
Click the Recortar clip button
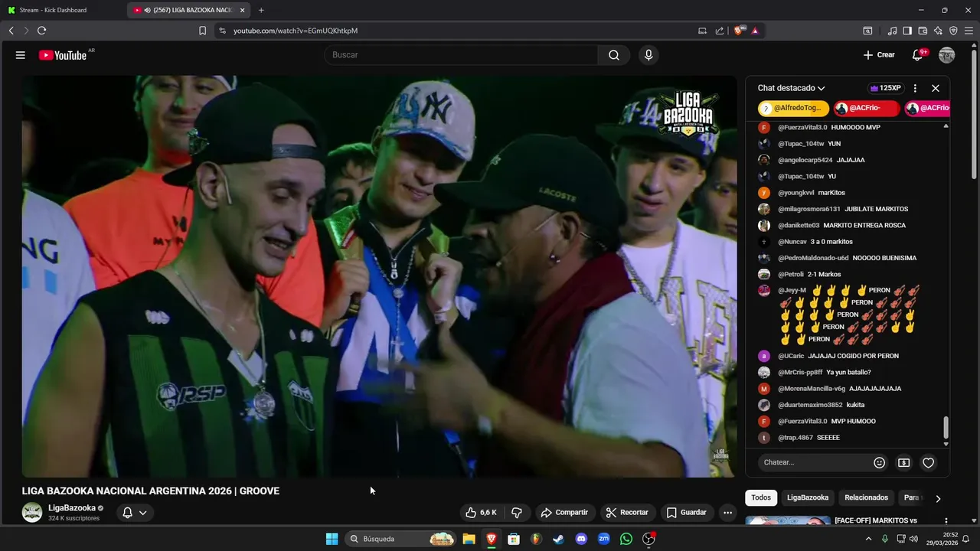coord(627,513)
